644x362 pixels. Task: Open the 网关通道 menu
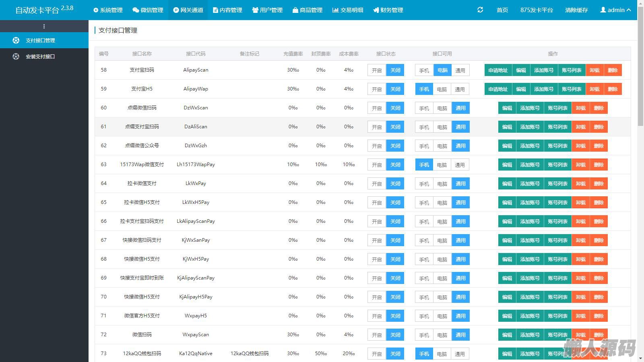point(188,10)
